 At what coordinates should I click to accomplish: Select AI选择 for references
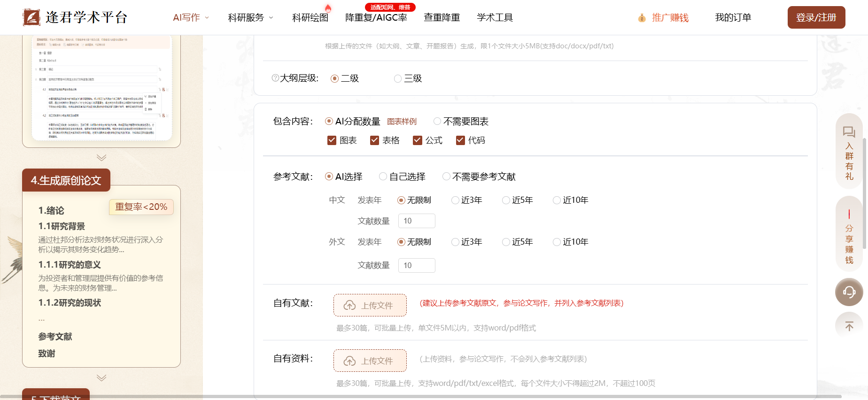[329, 177]
